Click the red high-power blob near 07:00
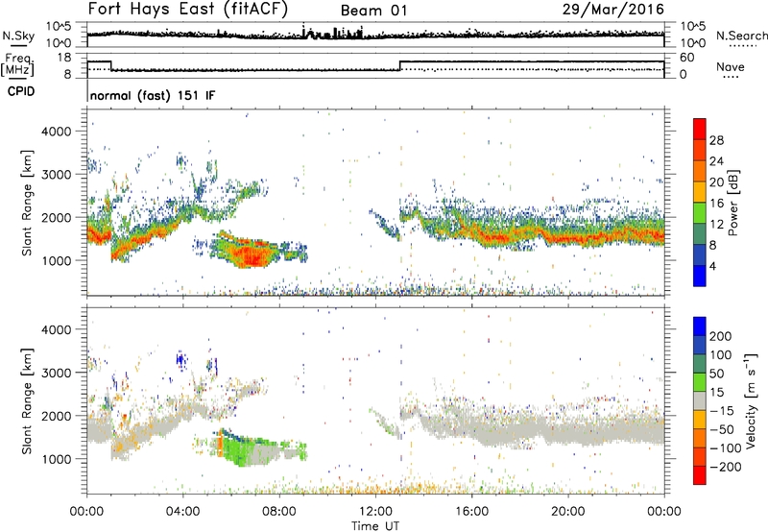The height and width of the screenshot is (532, 768). 252,256
